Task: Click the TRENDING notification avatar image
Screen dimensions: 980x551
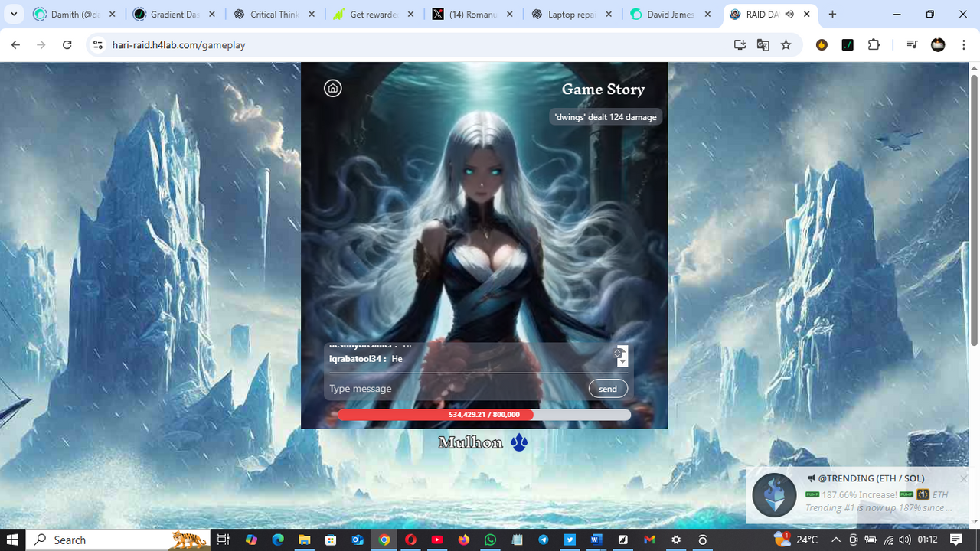Action: click(774, 495)
